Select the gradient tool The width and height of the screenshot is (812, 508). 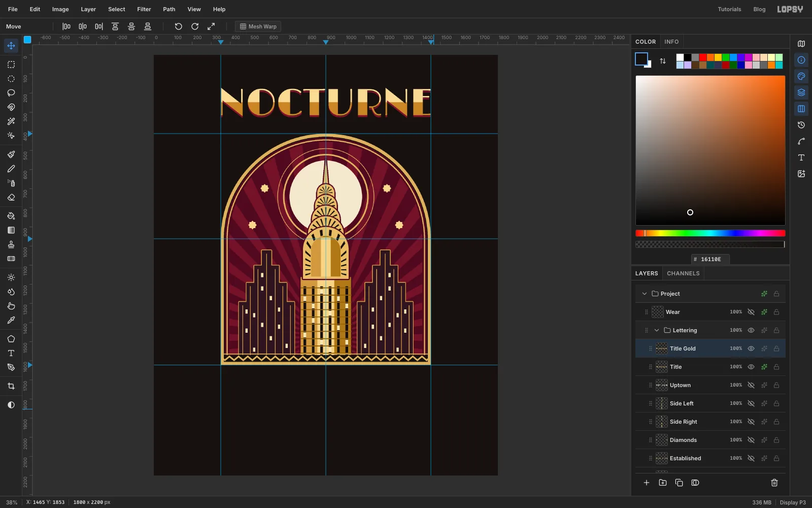click(x=11, y=230)
